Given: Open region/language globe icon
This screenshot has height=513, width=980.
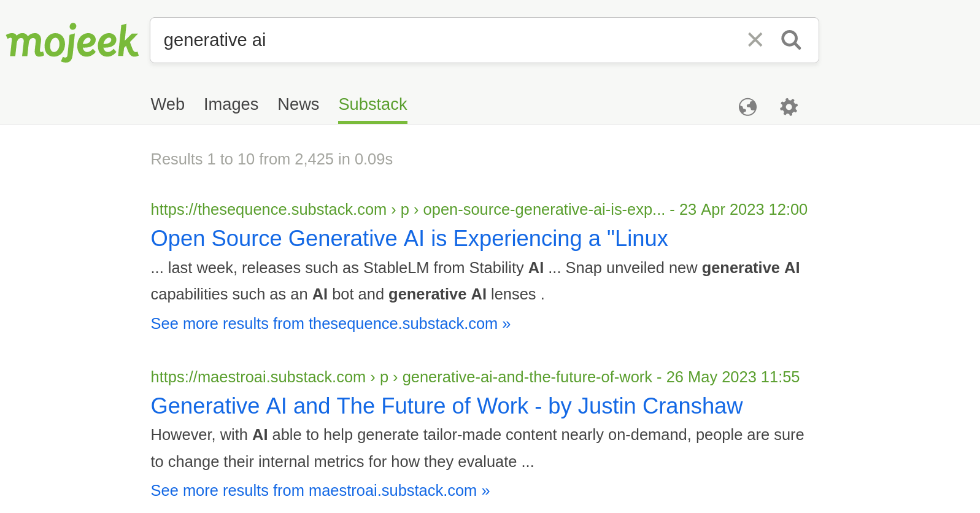Looking at the screenshot, I should click(747, 107).
